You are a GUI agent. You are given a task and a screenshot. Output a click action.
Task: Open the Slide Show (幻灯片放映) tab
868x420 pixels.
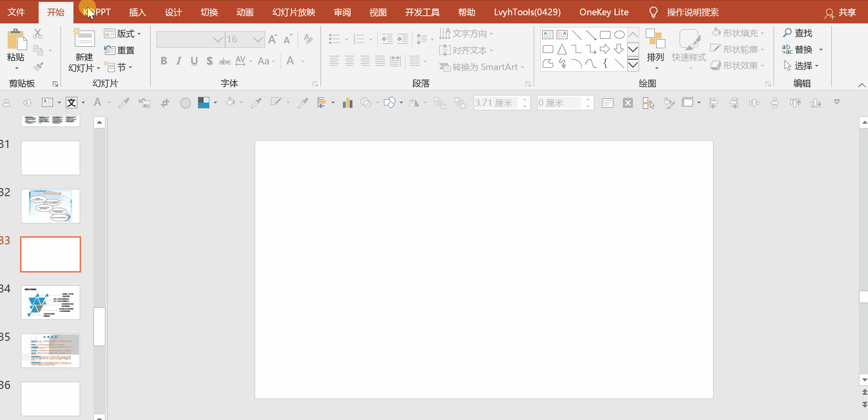(x=294, y=12)
